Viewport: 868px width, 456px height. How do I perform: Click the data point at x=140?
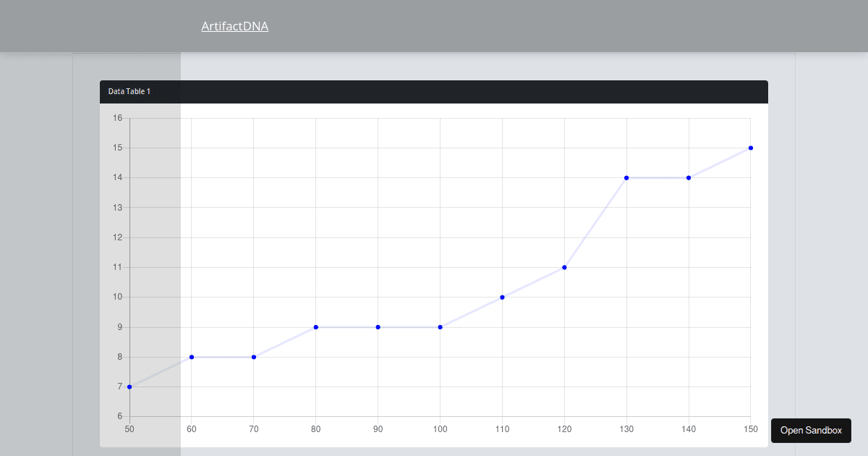pos(689,177)
